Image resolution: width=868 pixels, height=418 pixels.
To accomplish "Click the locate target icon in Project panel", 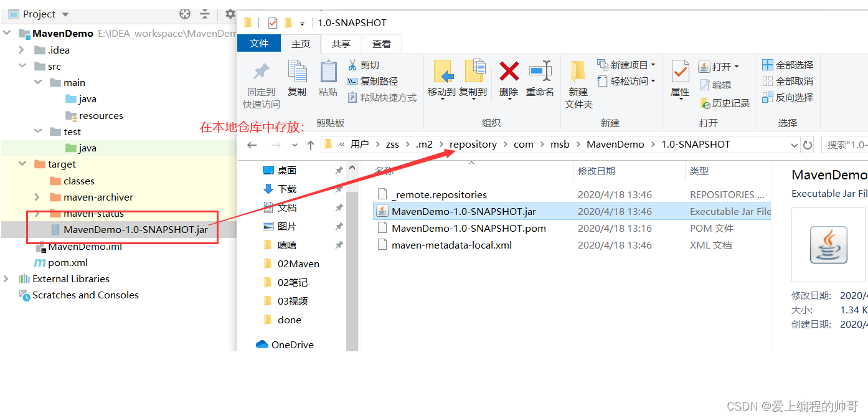I will coord(185,14).
